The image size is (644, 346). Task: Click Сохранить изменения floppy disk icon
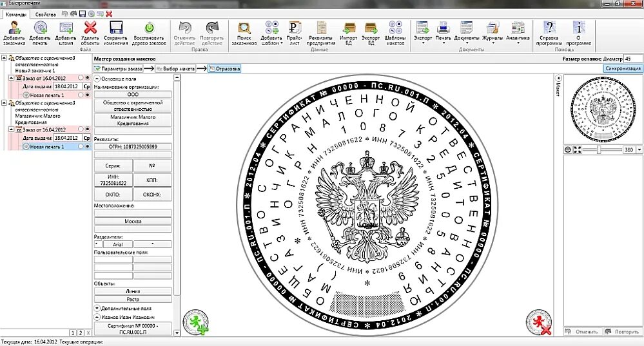tap(116, 28)
